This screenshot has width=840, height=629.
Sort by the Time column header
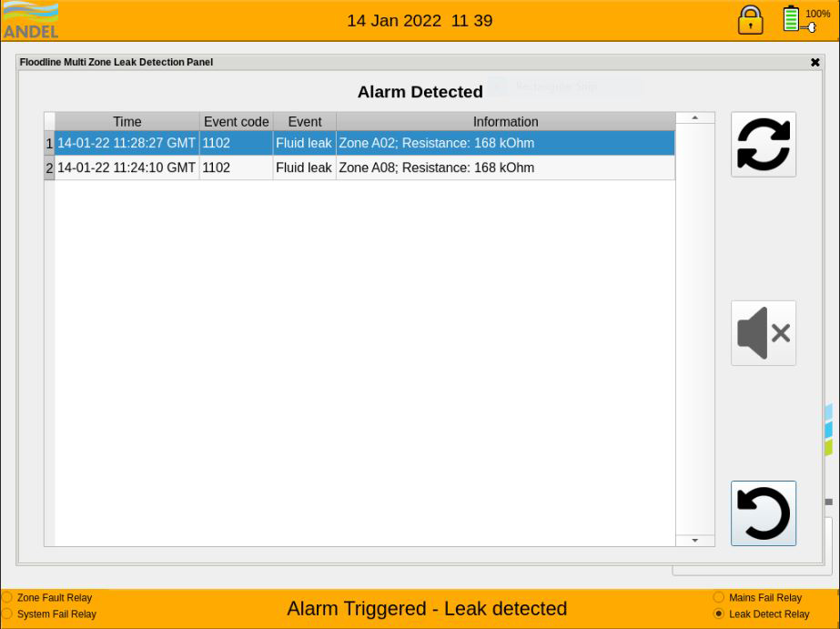[127, 122]
